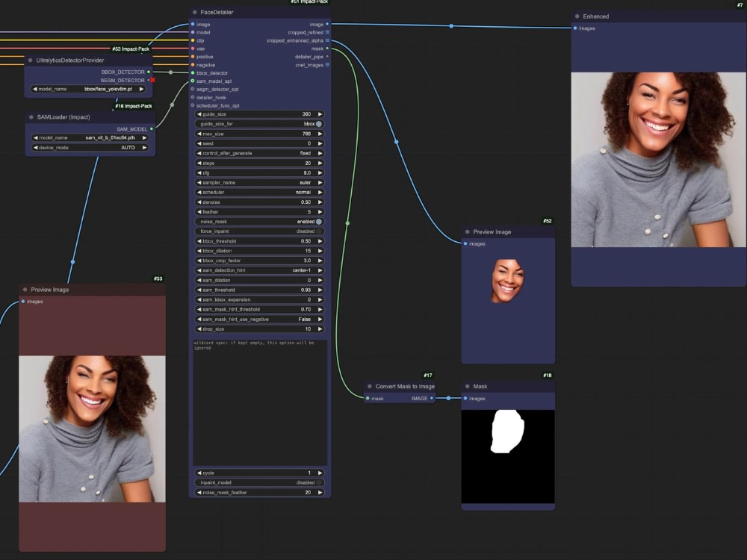The image size is (747, 560).
Task: Click the cnet_images output port
Action: (x=327, y=65)
